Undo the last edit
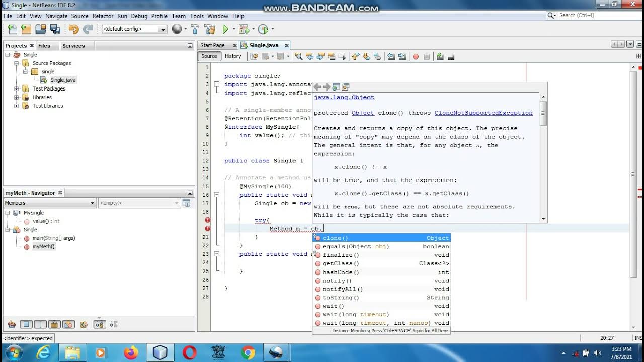Image resolution: width=644 pixels, height=362 pixels. [73, 29]
